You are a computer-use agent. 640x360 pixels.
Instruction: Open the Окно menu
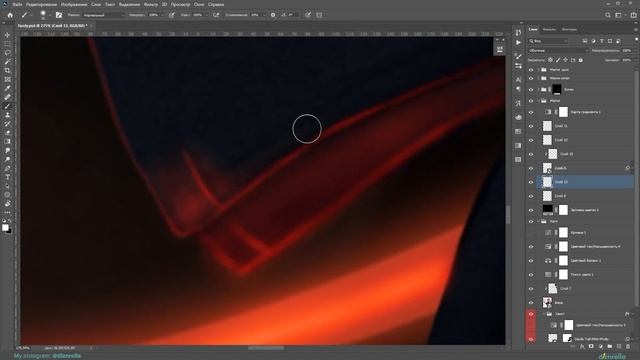click(199, 4)
